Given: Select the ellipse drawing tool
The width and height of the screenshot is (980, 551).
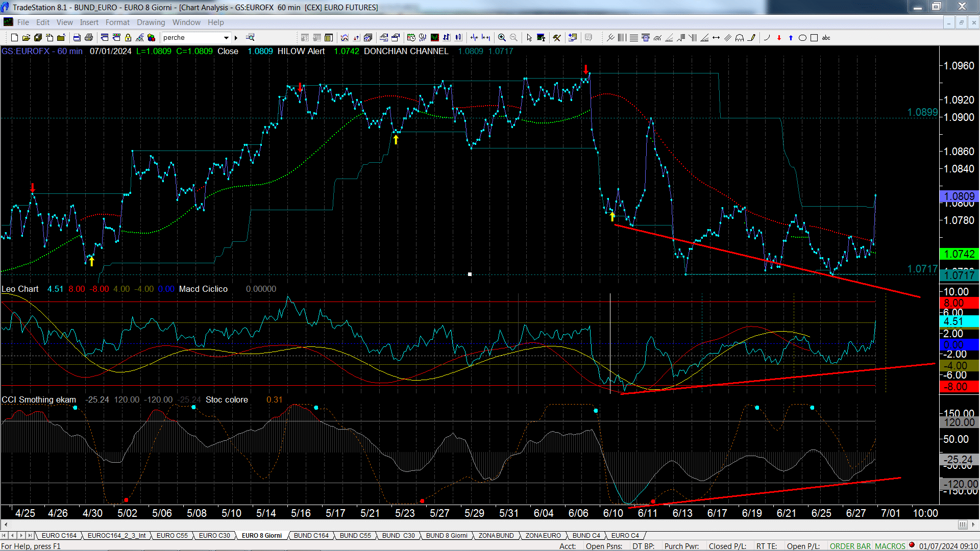Looking at the screenshot, I should coord(802,38).
